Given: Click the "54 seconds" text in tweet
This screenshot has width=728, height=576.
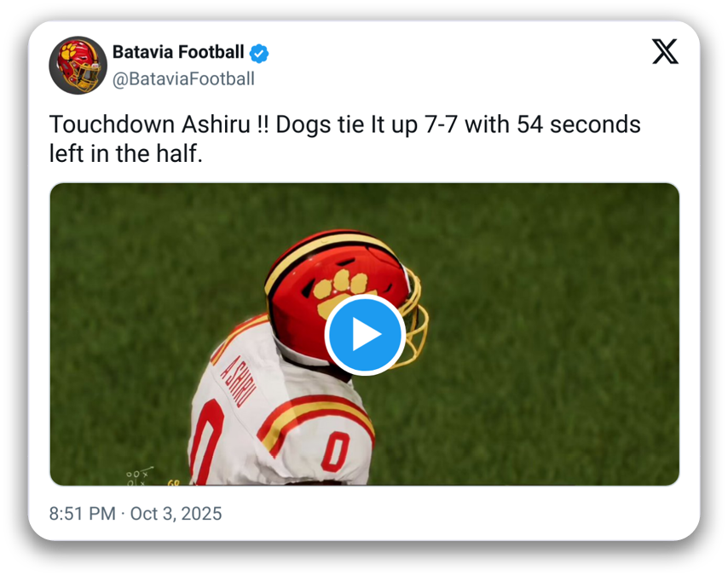Looking at the screenshot, I should tap(577, 124).
